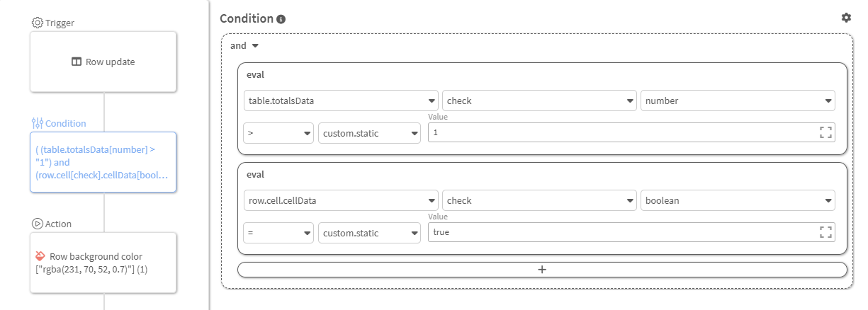
Task: Click the info icon beside Condition heading
Action: [x=281, y=19]
